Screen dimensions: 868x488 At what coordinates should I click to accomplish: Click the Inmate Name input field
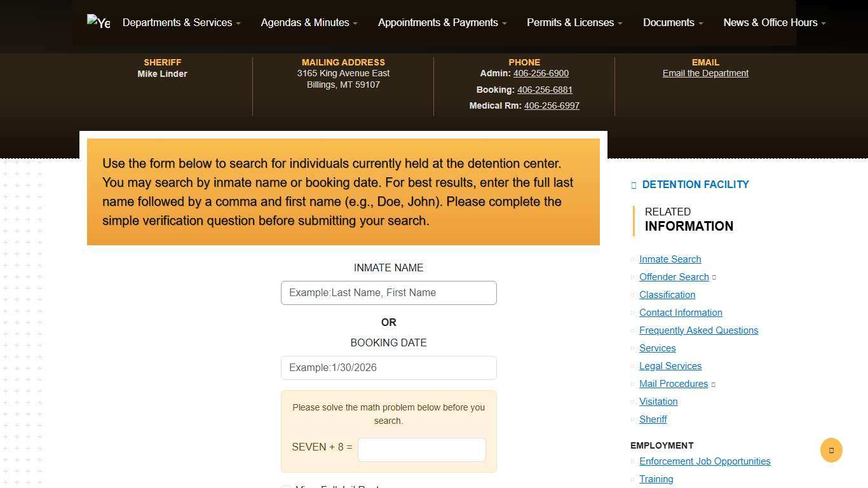[388, 293]
